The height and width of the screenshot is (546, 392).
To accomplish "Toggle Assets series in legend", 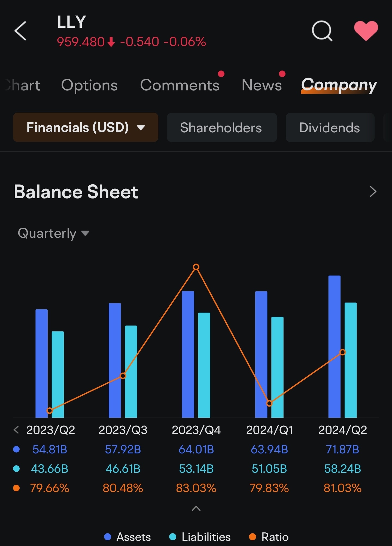I will tap(127, 537).
